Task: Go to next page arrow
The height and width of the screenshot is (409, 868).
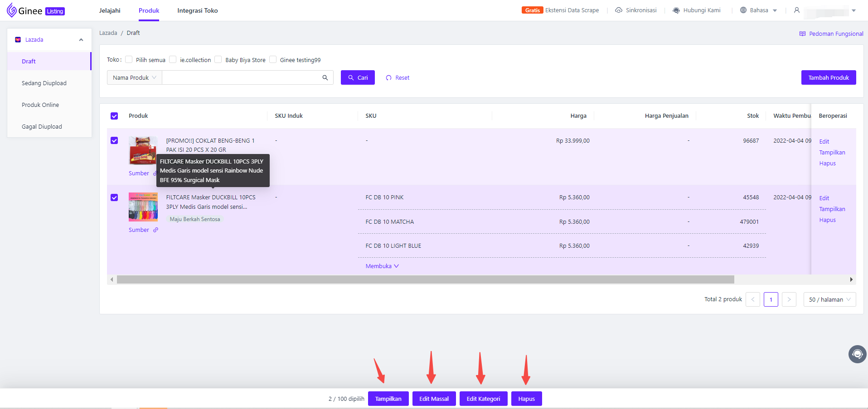Action: (789, 299)
